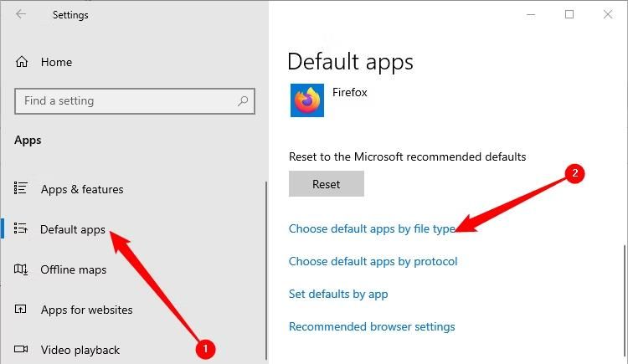Click the Apps & features icon
Image resolution: width=628 pixels, height=364 pixels.
[x=22, y=189]
